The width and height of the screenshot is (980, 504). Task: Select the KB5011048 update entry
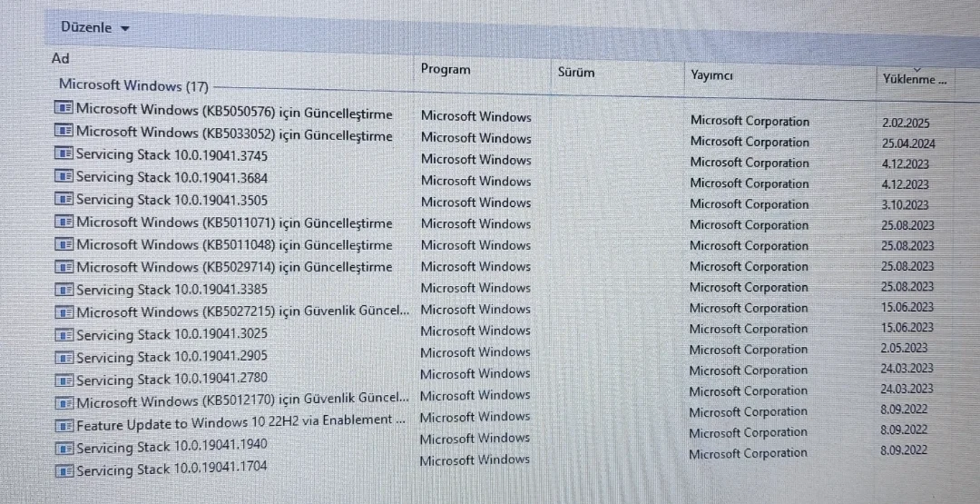point(234,244)
